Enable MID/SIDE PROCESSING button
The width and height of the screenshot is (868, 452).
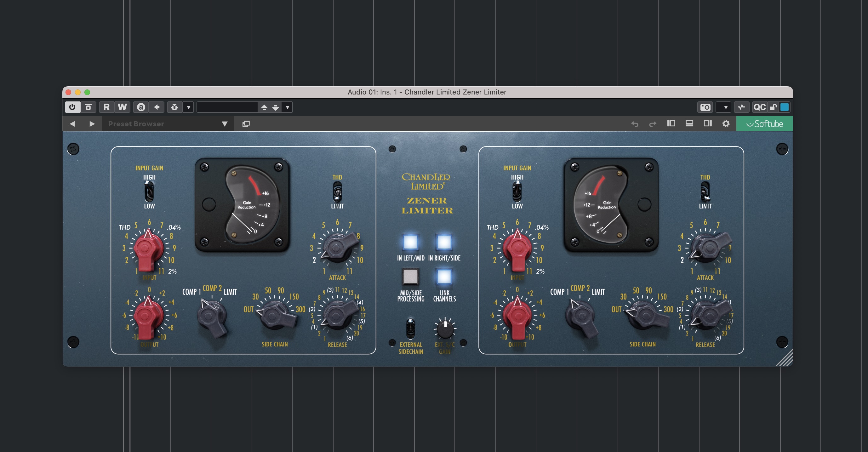410,276
